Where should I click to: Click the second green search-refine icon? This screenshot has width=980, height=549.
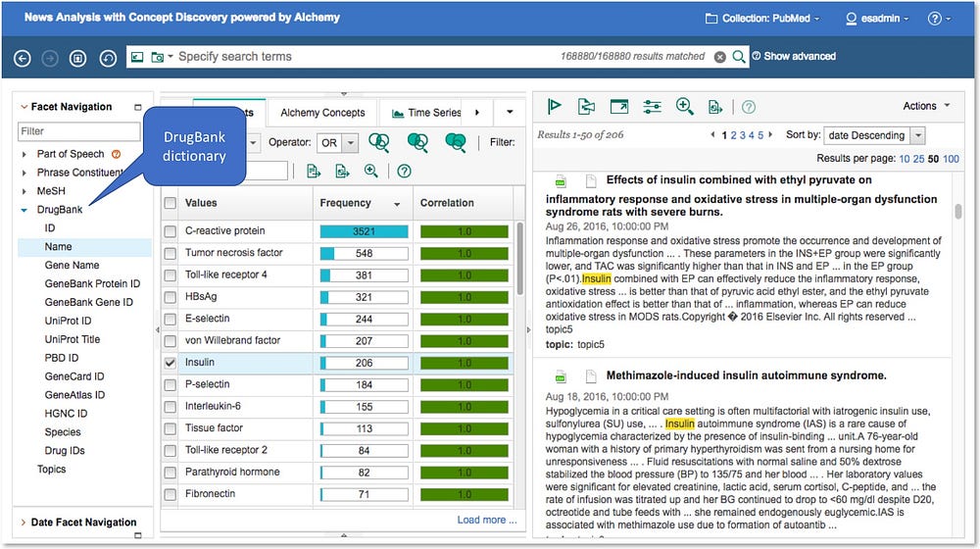tap(417, 142)
